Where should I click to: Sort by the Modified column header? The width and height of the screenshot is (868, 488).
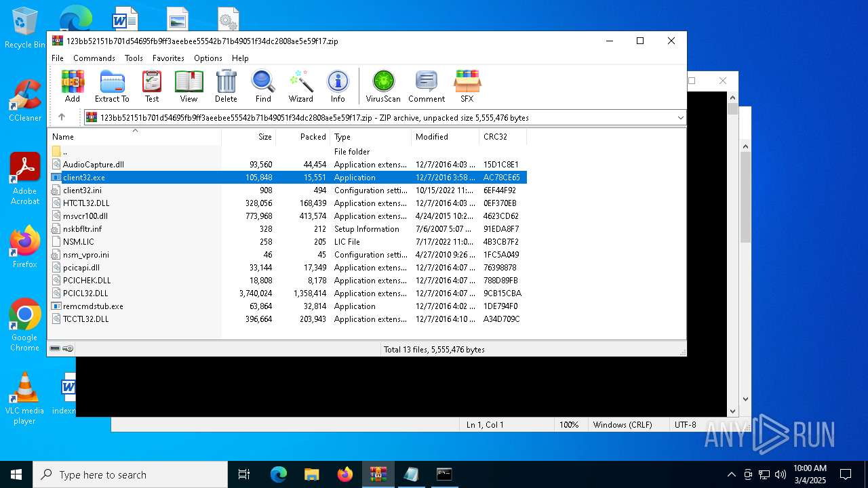point(445,137)
